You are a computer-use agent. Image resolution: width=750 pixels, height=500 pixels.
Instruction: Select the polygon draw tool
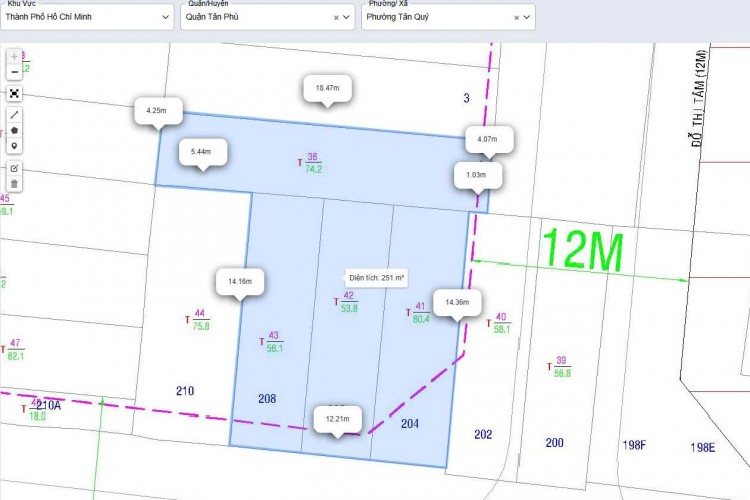click(14, 130)
